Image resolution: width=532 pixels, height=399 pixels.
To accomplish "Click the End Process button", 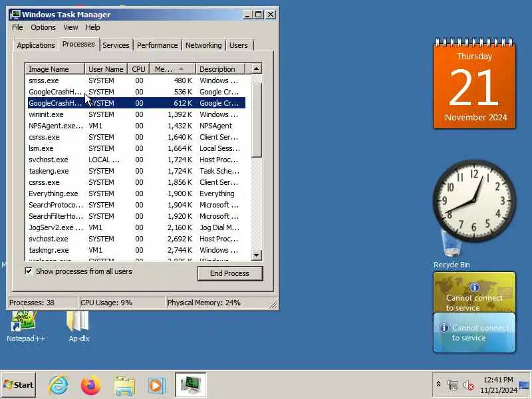I will pos(229,273).
